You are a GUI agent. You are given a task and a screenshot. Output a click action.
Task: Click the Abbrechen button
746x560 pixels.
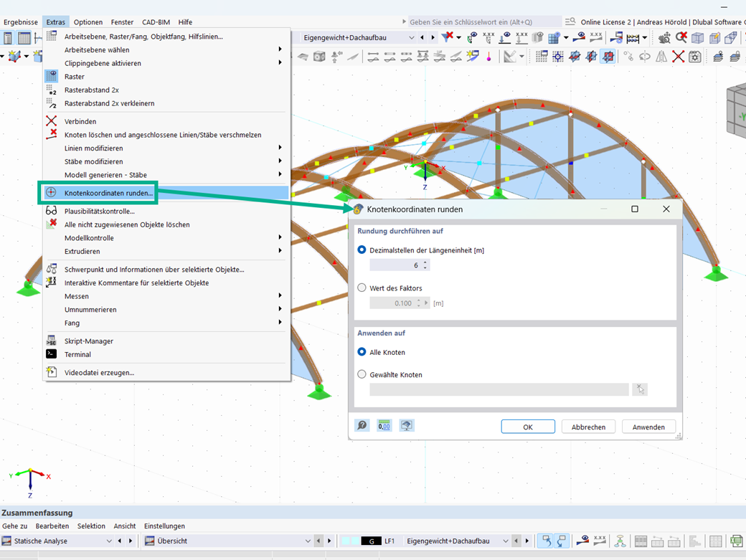click(x=588, y=427)
